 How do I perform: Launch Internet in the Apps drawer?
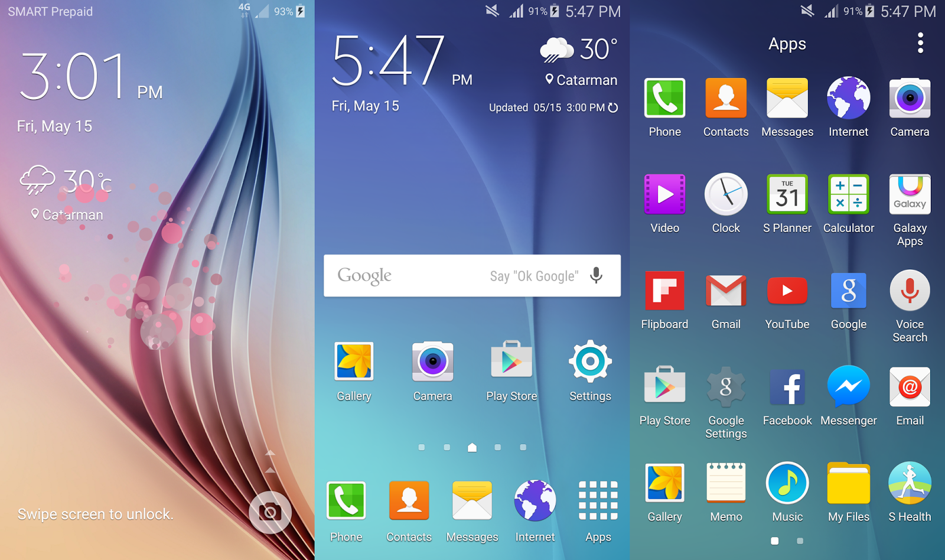pos(849,108)
